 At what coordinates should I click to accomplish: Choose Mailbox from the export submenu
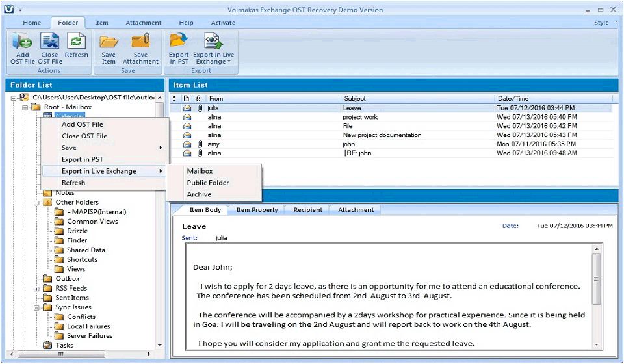200,171
